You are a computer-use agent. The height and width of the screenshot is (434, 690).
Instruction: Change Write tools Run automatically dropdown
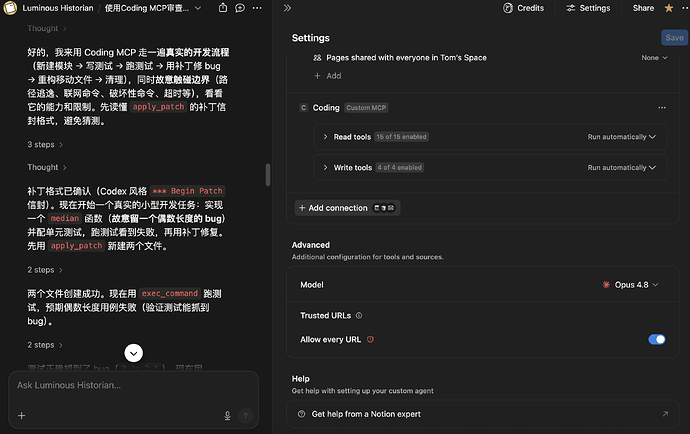(621, 168)
